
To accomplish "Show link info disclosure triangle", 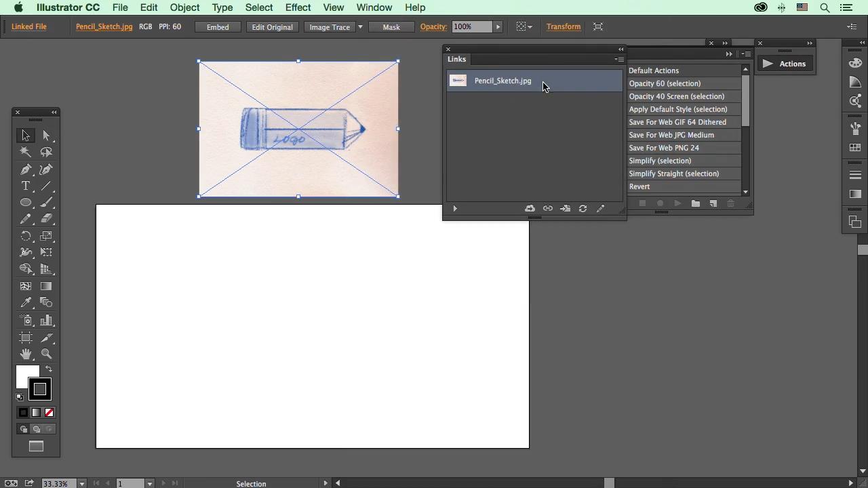I will (455, 209).
